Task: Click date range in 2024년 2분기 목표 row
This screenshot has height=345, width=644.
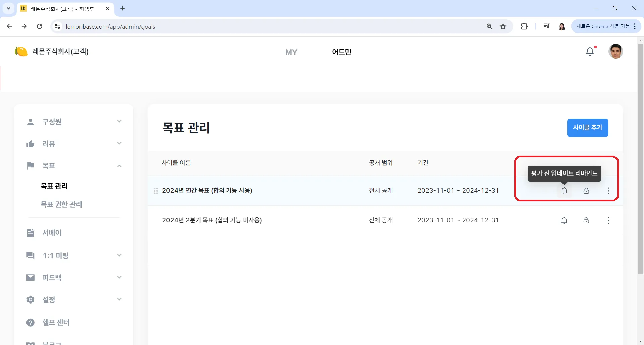Action: [458, 220]
